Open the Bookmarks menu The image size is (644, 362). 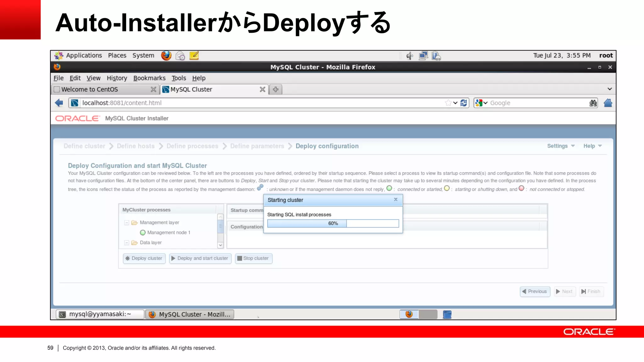pyautogui.click(x=149, y=78)
